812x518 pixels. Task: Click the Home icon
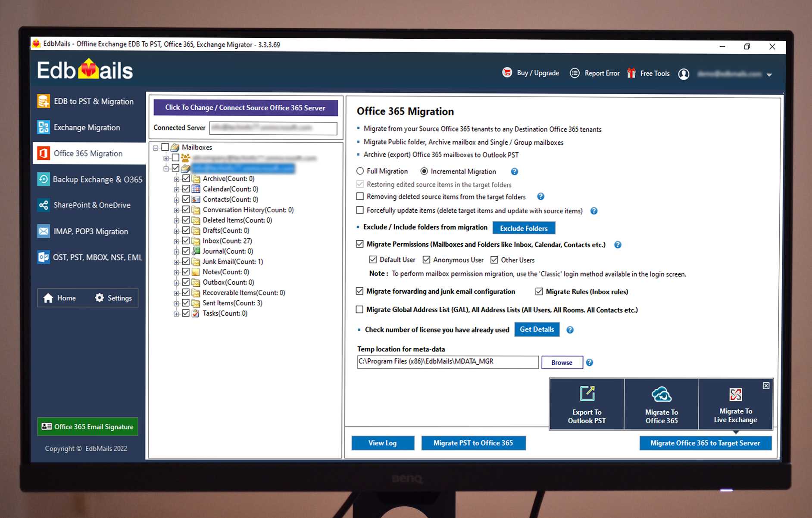[48, 298]
